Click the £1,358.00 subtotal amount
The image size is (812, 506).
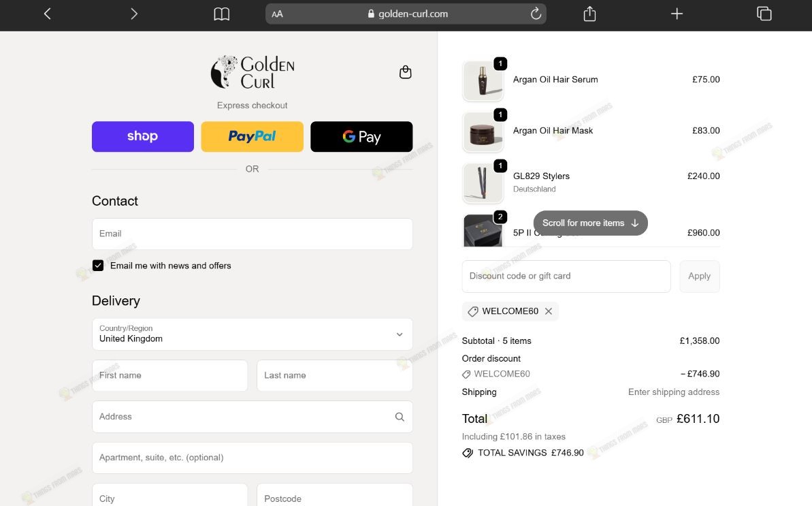[x=699, y=341]
